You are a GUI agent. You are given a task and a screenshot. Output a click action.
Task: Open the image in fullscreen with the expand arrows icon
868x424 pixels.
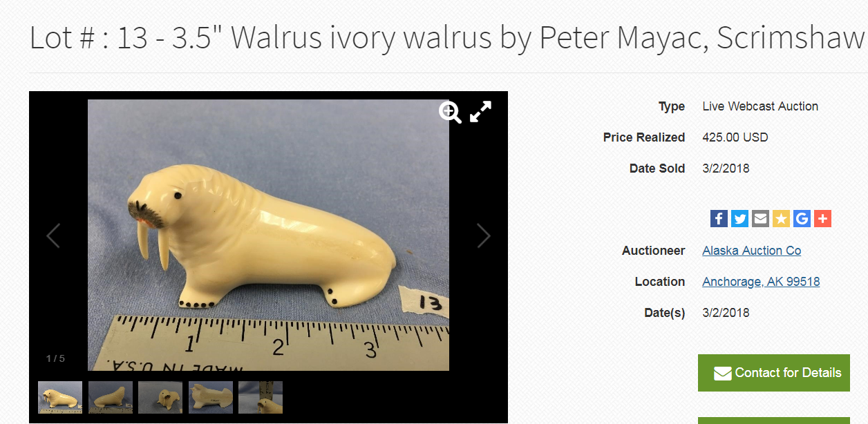[x=481, y=112]
